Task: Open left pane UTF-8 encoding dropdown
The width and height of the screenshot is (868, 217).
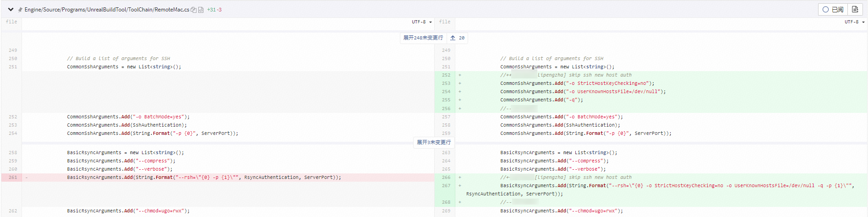Action: pos(421,22)
